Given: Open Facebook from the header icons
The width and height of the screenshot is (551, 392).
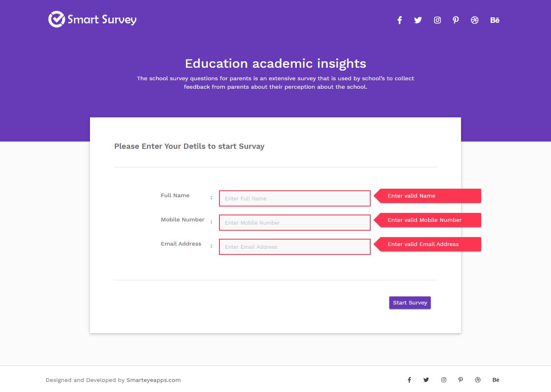Looking at the screenshot, I should coord(399,20).
